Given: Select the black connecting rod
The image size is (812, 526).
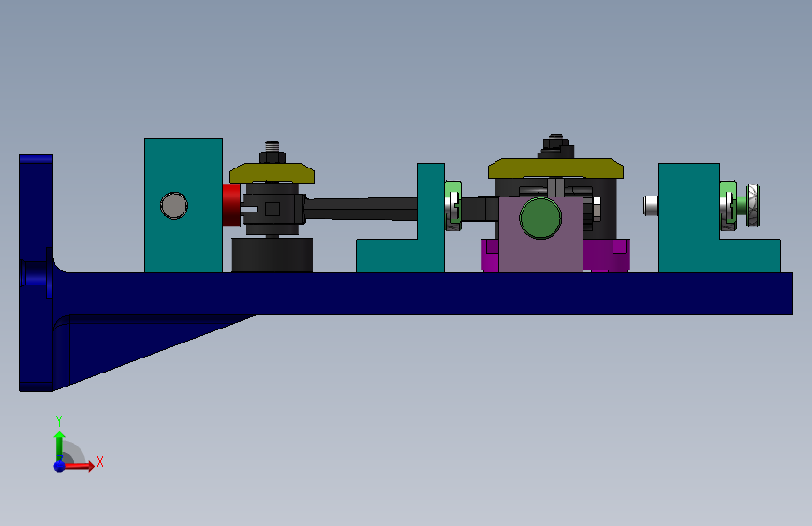Looking at the screenshot, I should (361, 209).
